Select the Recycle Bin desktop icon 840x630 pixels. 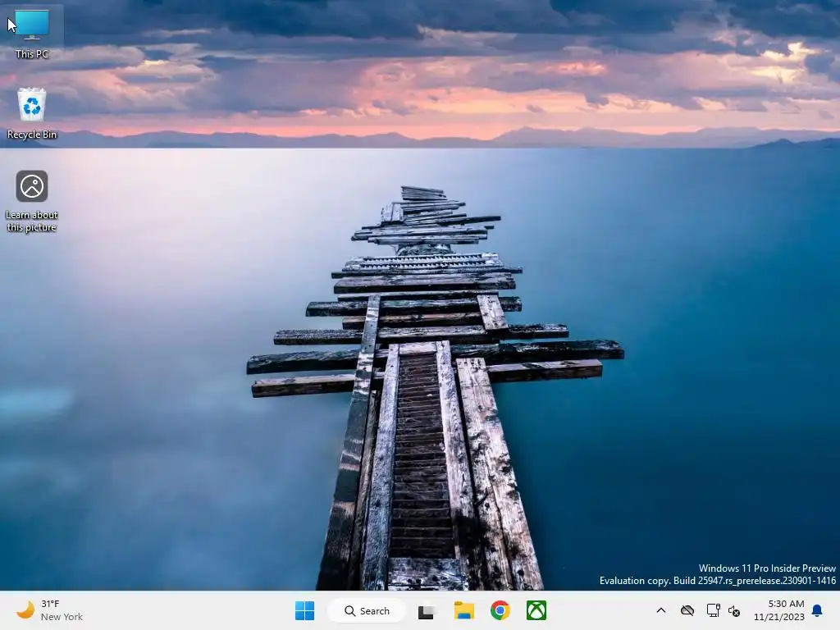pos(32,113)
